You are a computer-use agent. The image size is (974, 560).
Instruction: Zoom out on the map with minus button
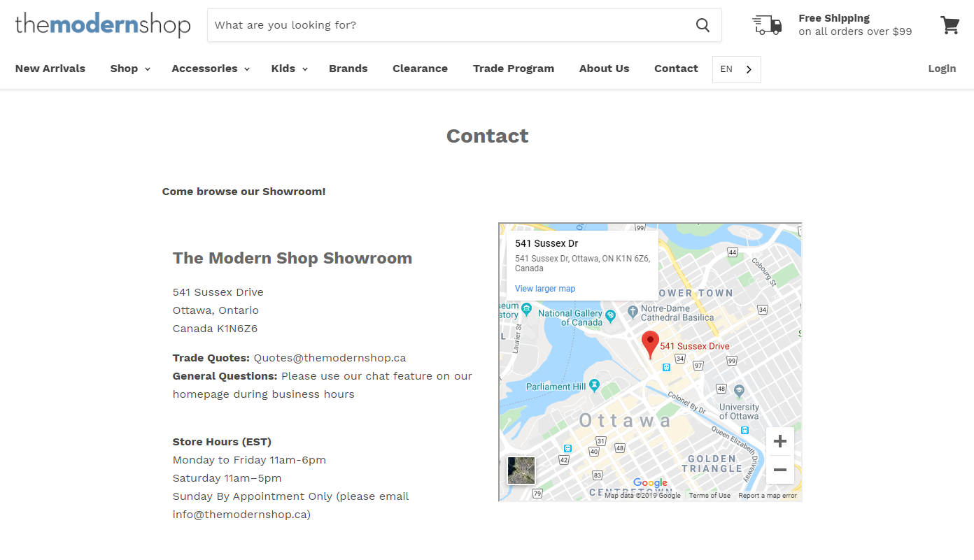click(x=779, y=470)
